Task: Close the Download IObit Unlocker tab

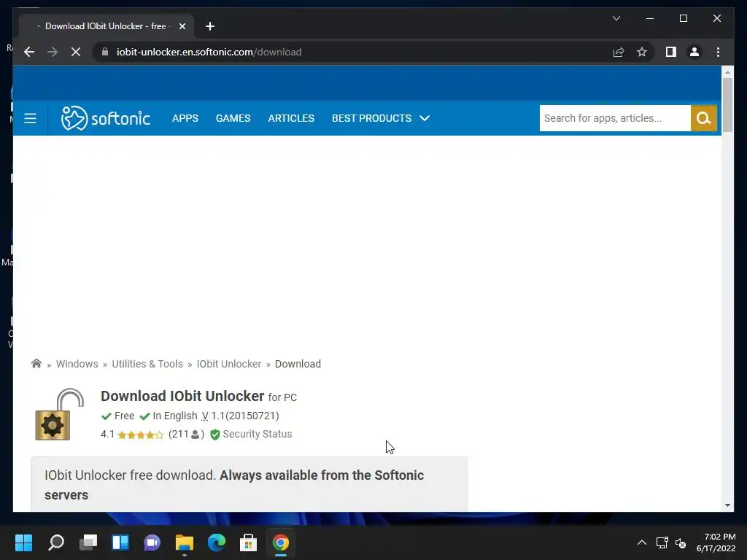Action: point(182,26)
